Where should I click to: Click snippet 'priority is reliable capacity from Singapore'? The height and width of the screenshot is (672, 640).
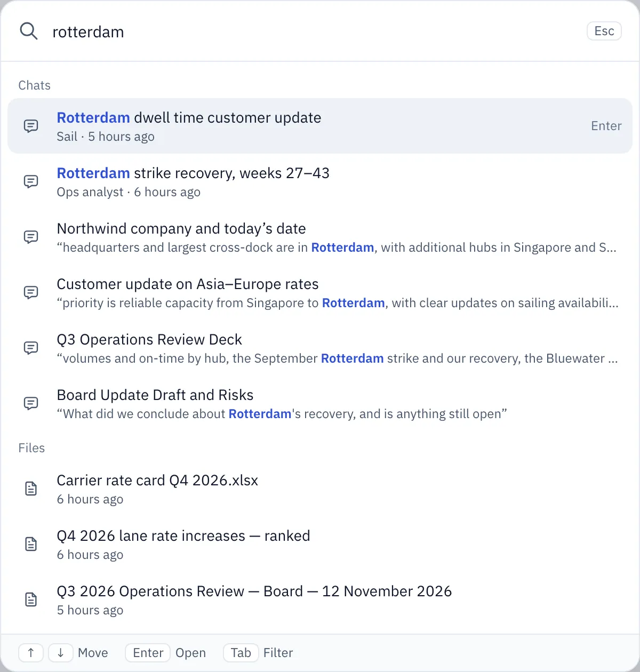(x=338, y=303)
